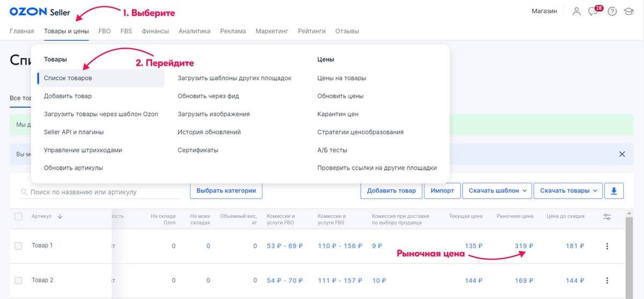Open А/Б тесты entry
The image size is (644, 299).
click(x=332, y=150)
